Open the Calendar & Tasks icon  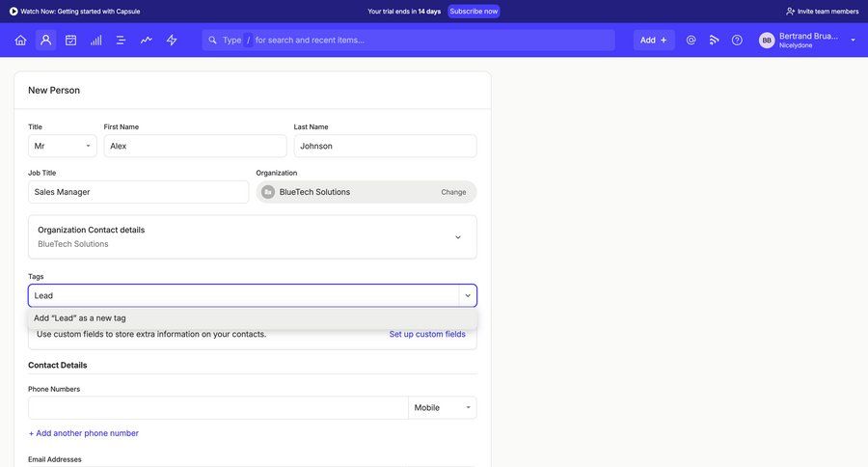click(x=70, y=40)
